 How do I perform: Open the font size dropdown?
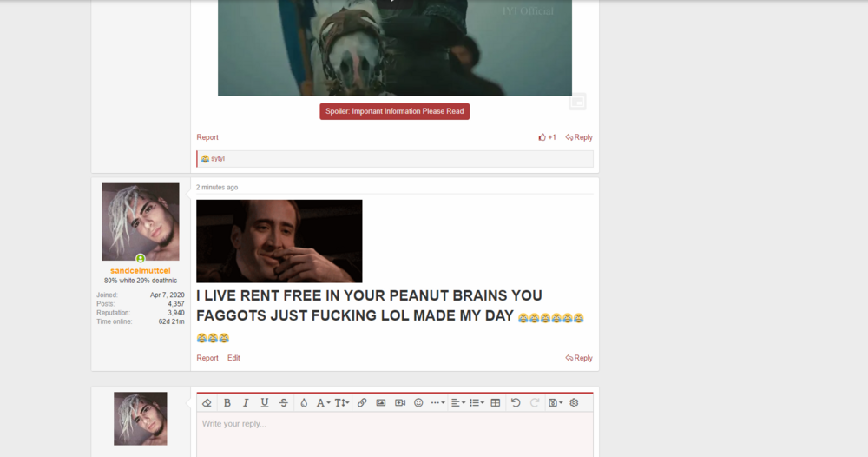point(341,403)
